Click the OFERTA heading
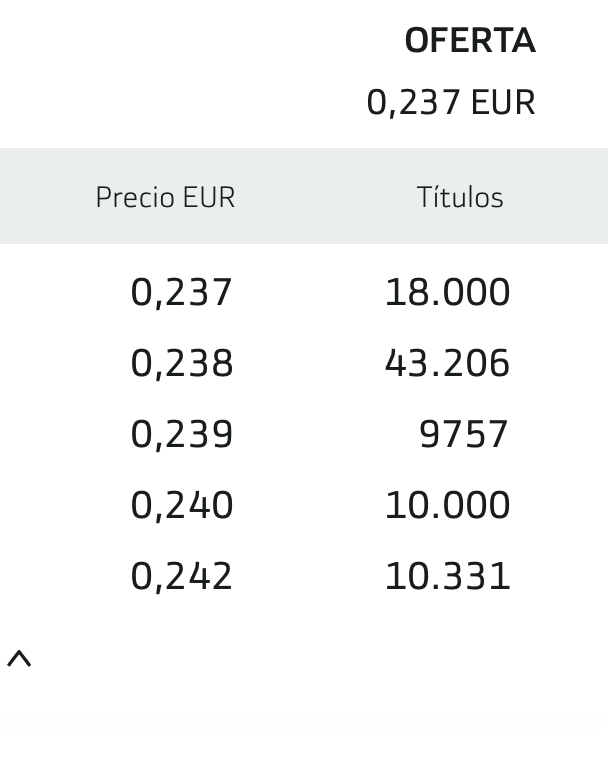The image size is (608, 765). (x=470, y=40)
